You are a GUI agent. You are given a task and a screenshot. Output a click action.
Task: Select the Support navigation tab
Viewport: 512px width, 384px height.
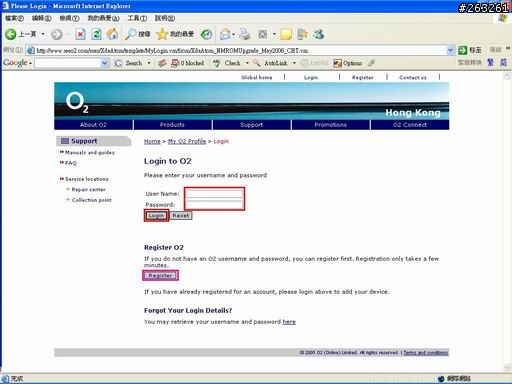pyautogui.click(x=252, y=125)
